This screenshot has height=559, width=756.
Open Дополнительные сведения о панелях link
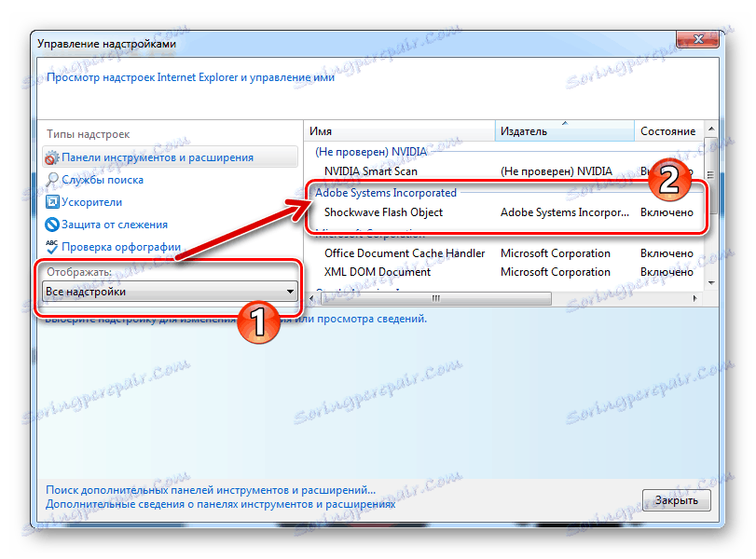point(220,505)
